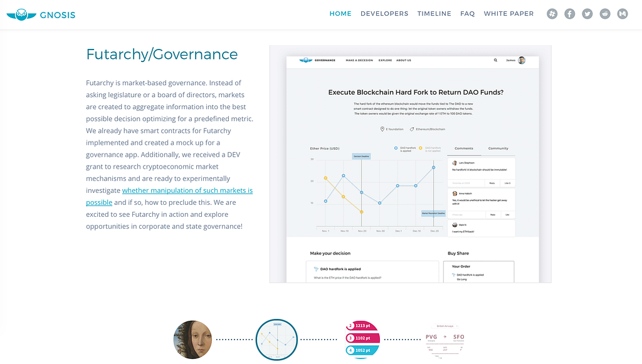Open the governance app mockup image
This screenshot has width=642, height=364.
click(410, 164)
